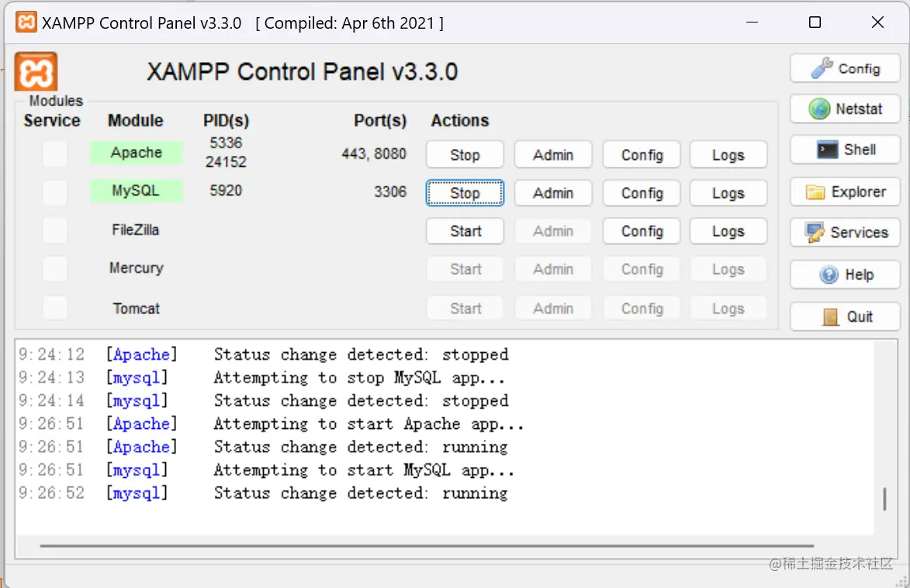Start the FileZilla module
Image resolution: width=910 pixels, height=588 pixels.
(x=465, y=231)
